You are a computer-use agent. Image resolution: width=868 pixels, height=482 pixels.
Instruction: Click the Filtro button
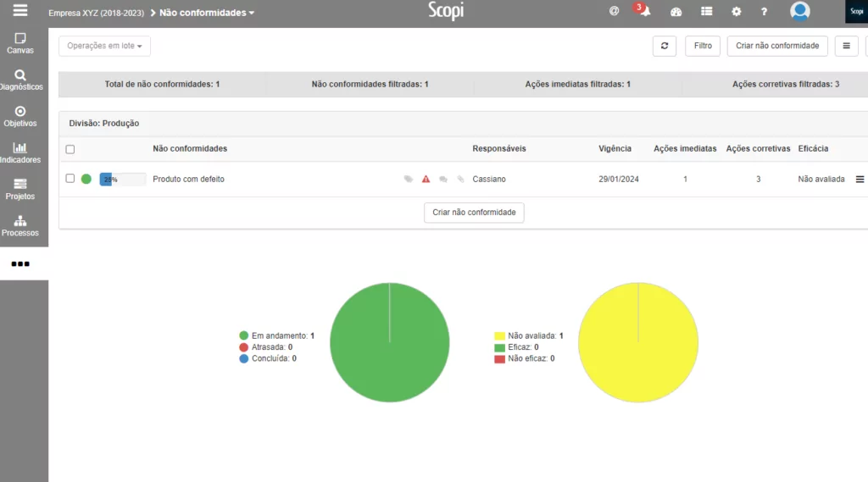(x=703, y=46)
